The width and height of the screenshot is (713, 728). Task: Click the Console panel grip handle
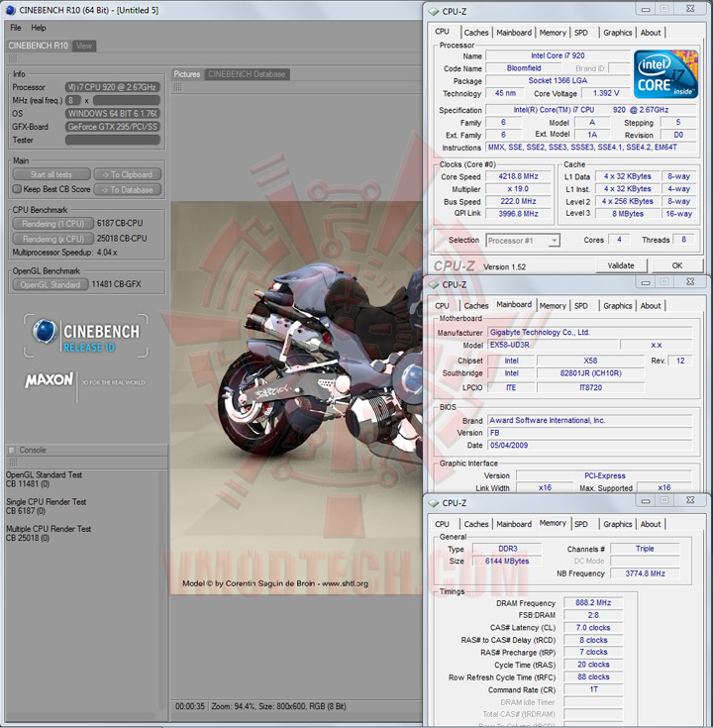13,462
